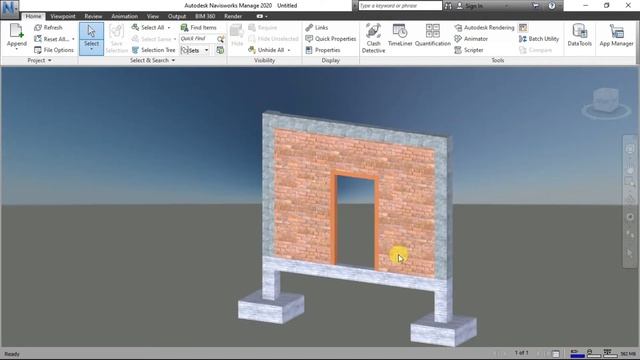Toggle the Selection Tree panel
Viewport: 640px width, 360px height.
point(153,50)
